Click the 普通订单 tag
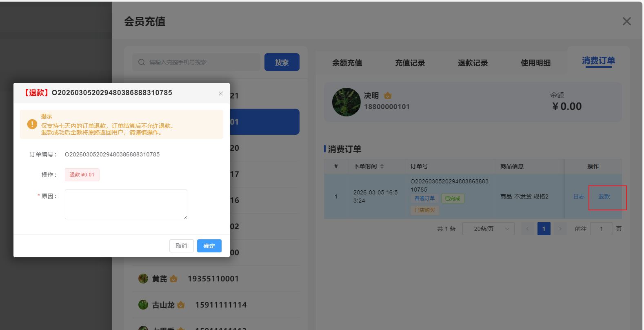The width and height of the screenshot is (644, 330). point(424,198)
